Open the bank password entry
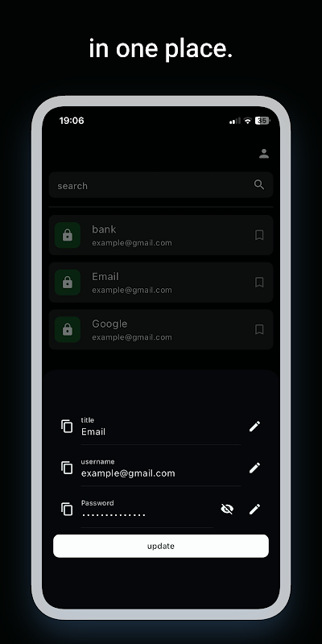This screenshot has width=322, height=644. tap(161, 235)
